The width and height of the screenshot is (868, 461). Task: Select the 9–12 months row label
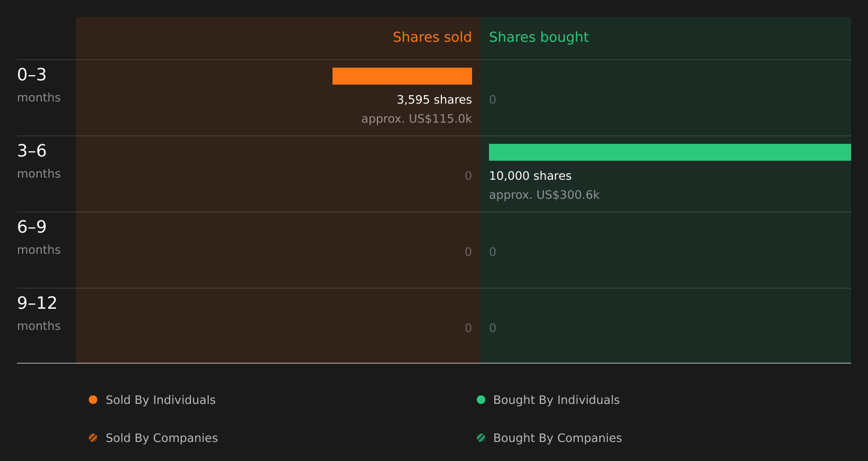(39, 313)
